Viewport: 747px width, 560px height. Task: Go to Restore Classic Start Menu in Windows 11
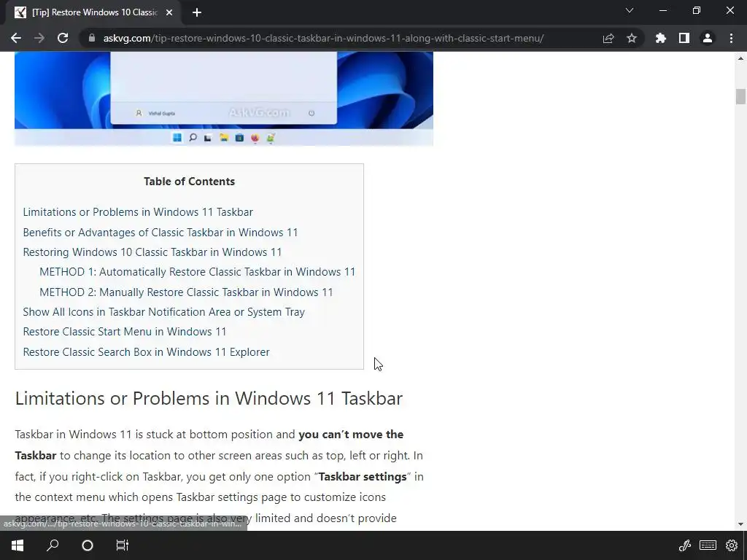(x=125, y=332)
